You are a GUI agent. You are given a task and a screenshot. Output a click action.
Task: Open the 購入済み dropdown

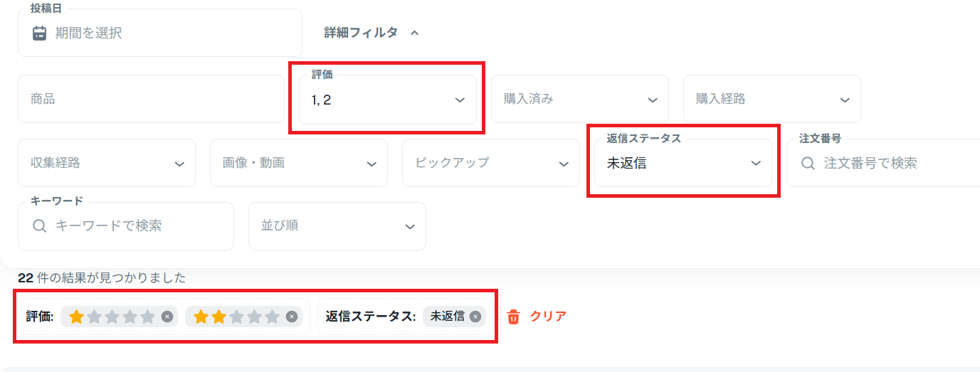pos(580,99)
